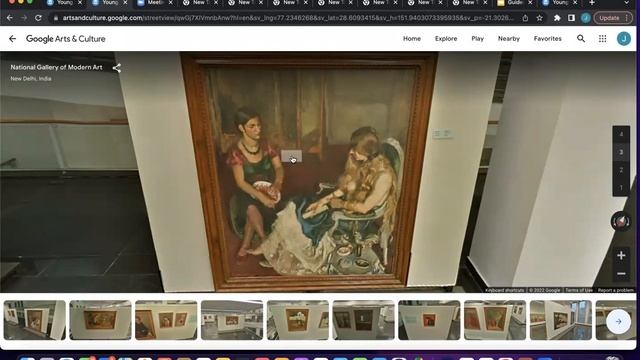The image size is (640, 360).
Task: Open the Nearby menu item
Action: (509, 38)
